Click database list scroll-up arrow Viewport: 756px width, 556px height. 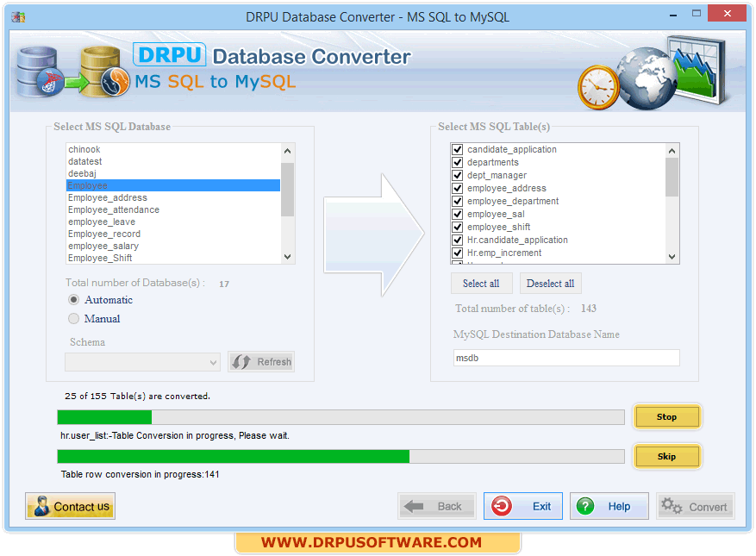pos(287,151)
